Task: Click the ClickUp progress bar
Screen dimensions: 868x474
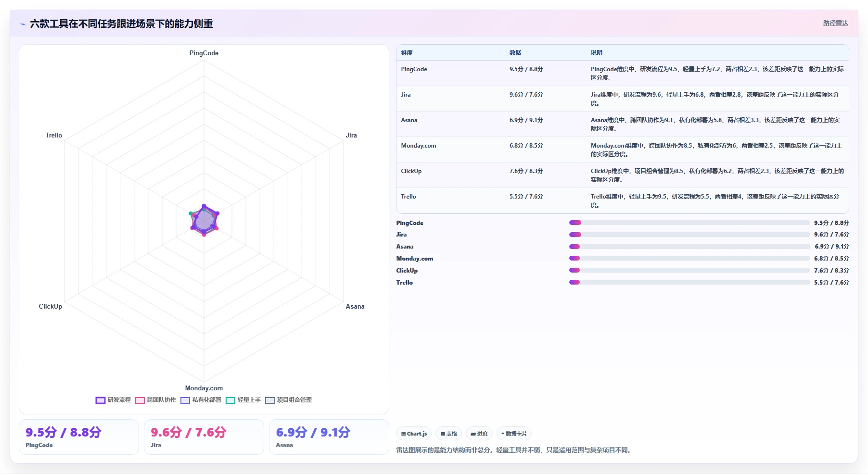Action: tap(689, 271)
